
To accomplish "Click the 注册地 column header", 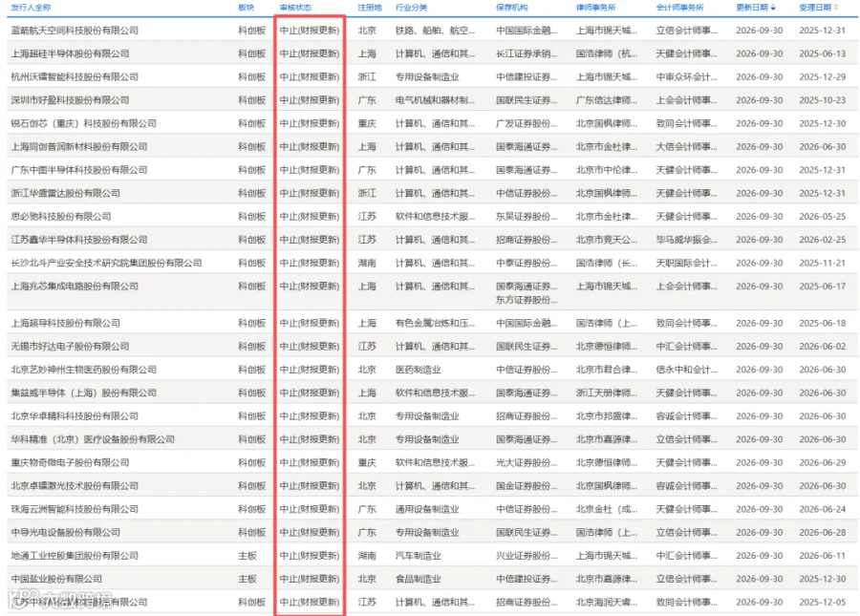I will pyautogui.click(x=370, y=8).
